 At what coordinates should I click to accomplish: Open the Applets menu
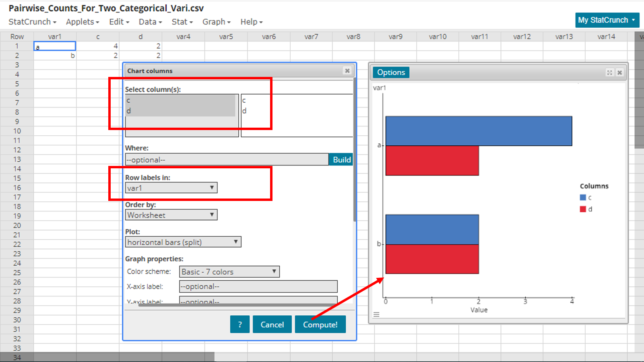(83, 22)
